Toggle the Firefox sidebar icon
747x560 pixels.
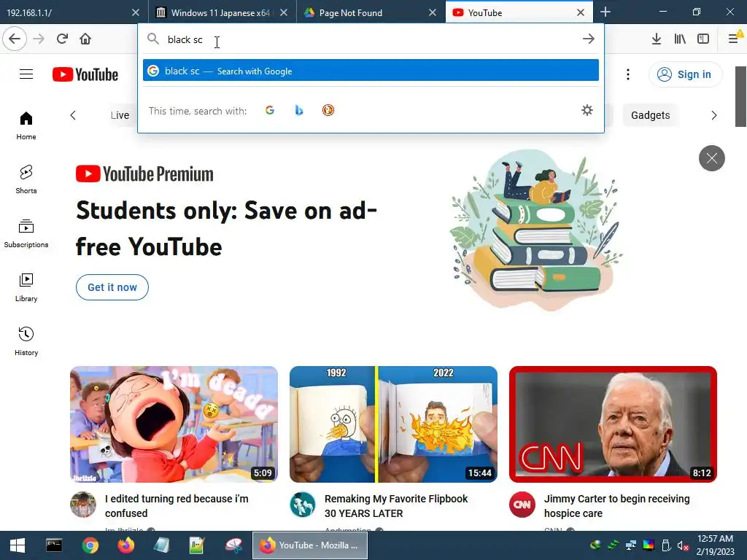(x=703, y=39)
